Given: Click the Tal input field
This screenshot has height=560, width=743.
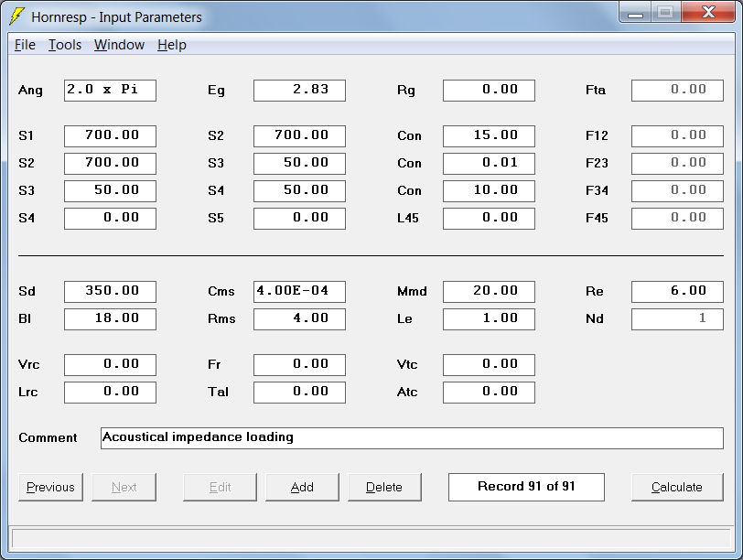Looking at the screenshot, I should (299, 393).
